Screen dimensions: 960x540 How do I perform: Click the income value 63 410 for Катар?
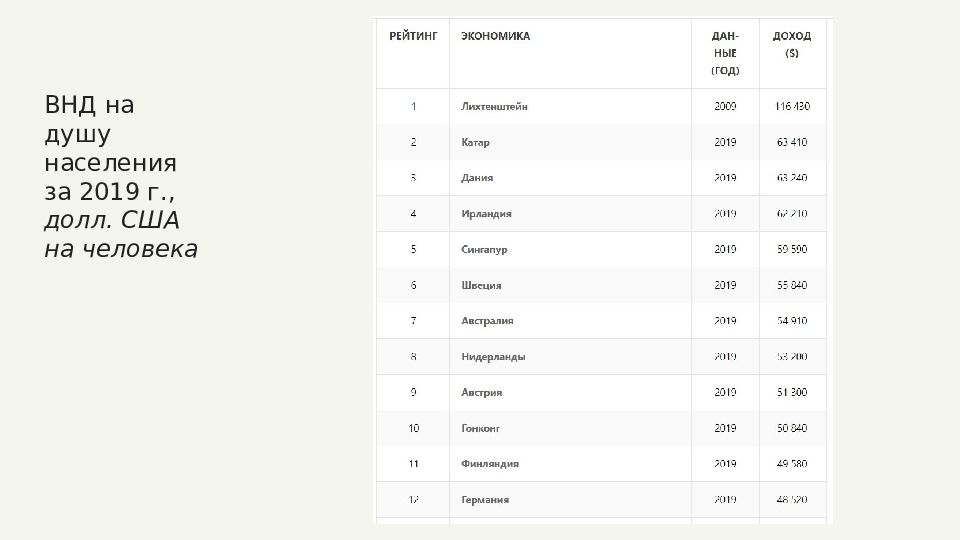(792, 142)
